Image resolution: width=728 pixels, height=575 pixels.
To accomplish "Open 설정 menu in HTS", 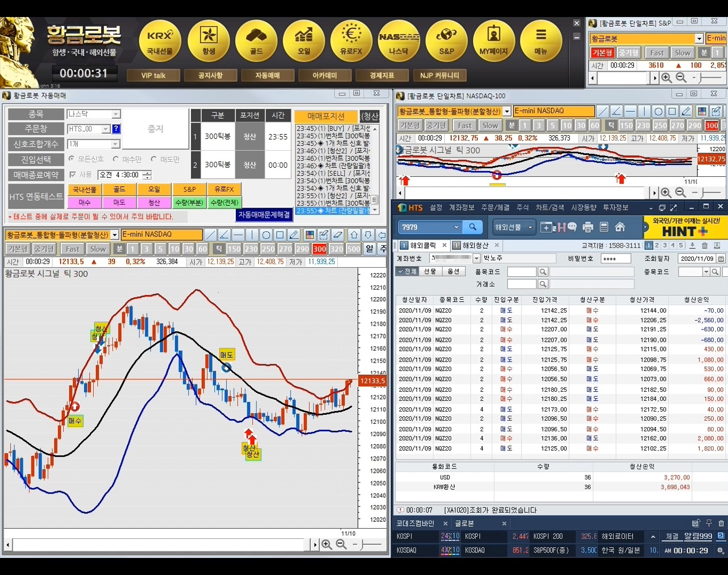I will [436, 207].
